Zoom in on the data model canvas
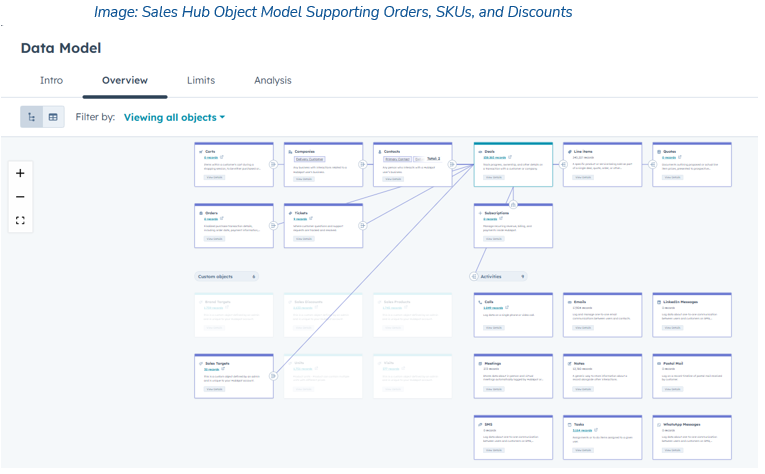 coord(20,173)
